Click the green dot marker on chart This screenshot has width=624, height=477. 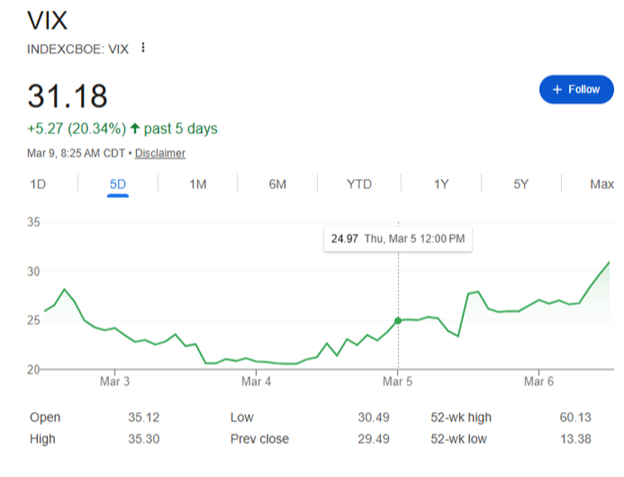point(398,321)
